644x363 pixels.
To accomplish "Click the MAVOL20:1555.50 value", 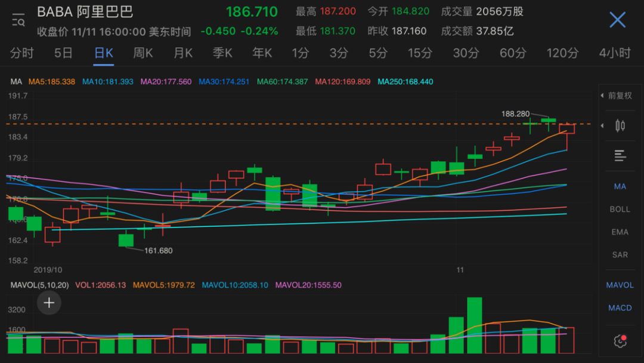I will coord(308,285).
